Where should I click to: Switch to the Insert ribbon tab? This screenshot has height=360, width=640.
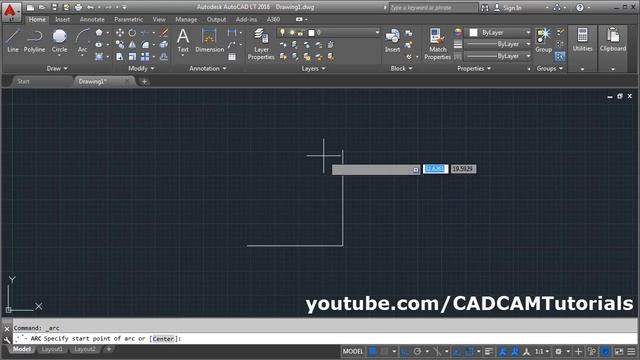point(62,19)
